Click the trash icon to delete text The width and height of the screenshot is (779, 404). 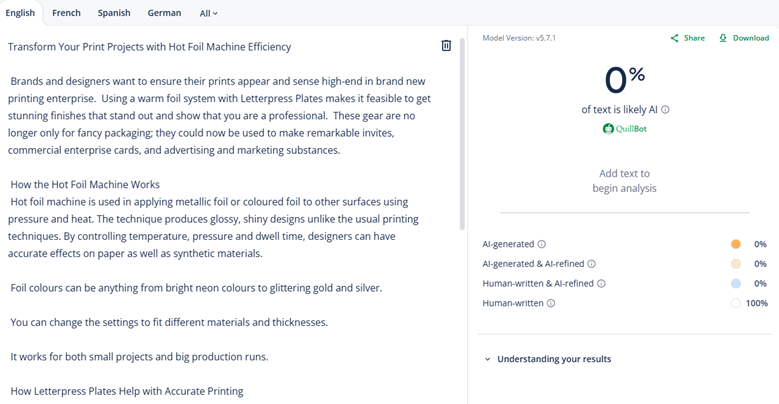(446, 46)
